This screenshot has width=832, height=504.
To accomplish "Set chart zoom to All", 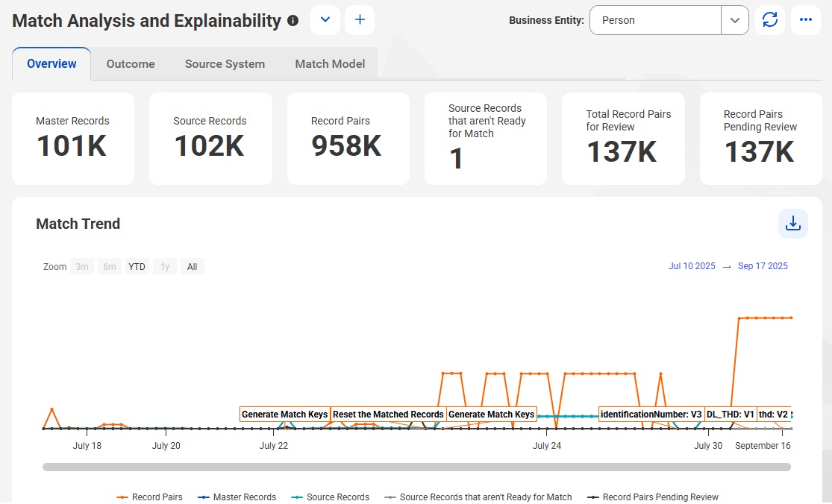I will point(192,267).
